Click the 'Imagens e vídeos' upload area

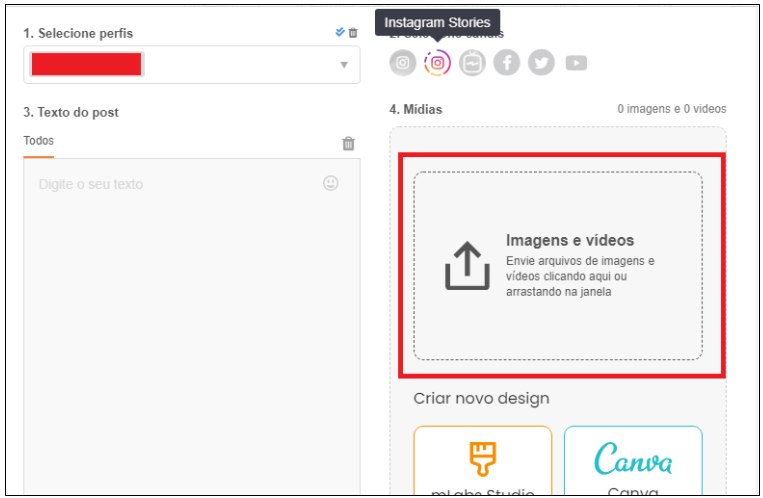click(558, 266)
